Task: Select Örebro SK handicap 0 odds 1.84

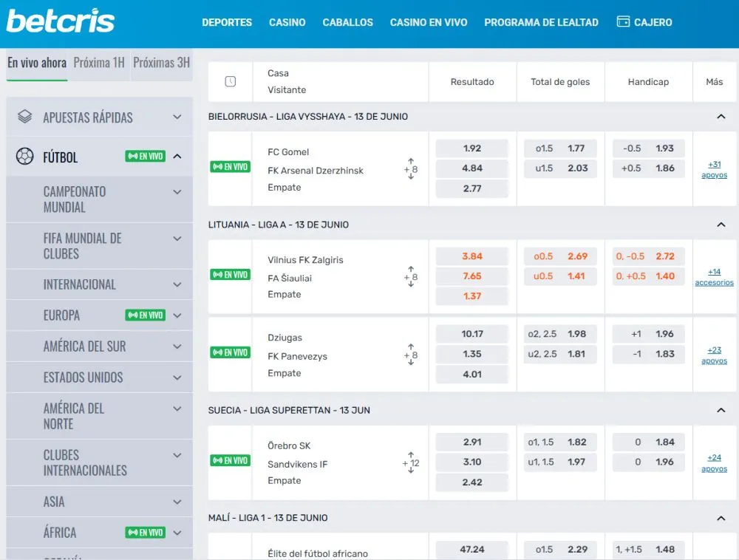Action: pos(648,442)
